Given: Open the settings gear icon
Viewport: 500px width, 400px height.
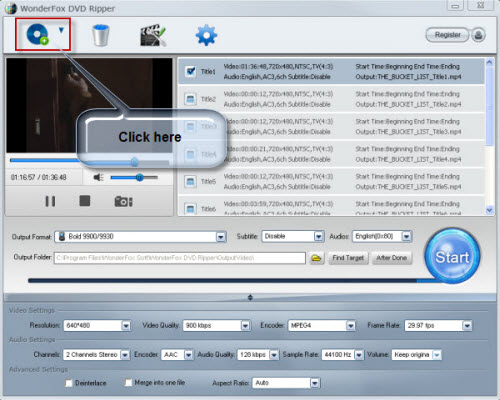Looking at the screenshot, I should (x=206, y=35).
